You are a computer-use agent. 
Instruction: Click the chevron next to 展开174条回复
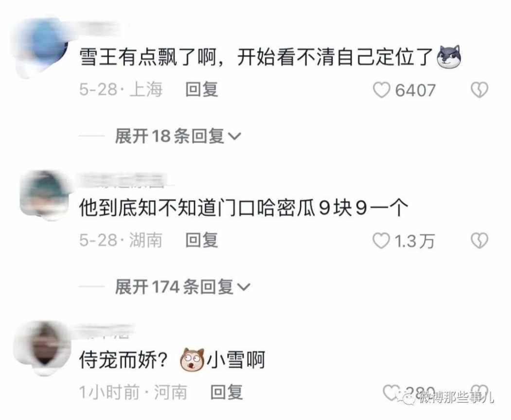244,287
